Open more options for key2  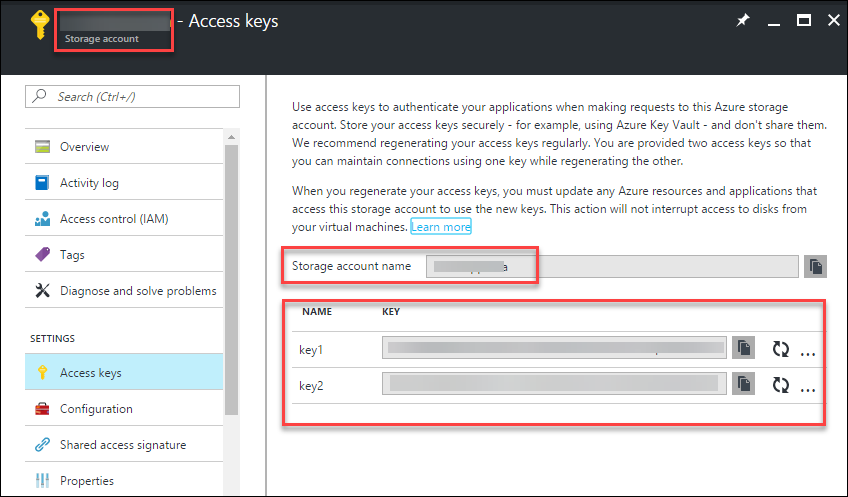pos(807,390)
